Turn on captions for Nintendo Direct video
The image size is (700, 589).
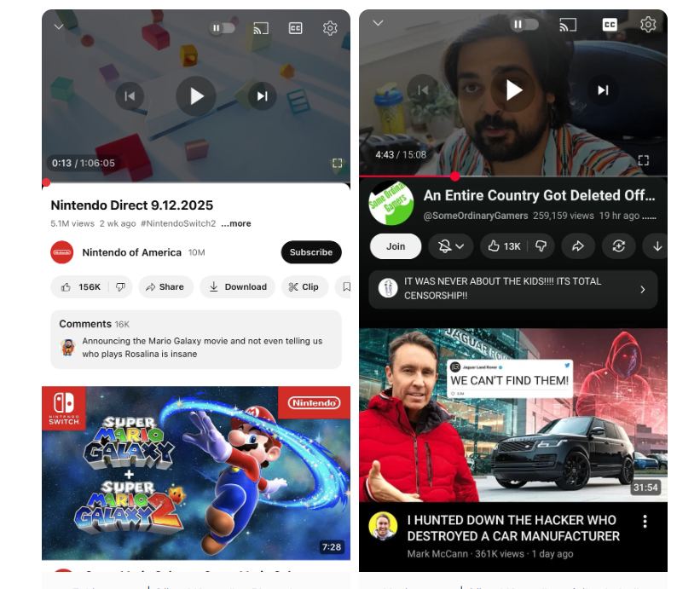[x=295, y=28]
